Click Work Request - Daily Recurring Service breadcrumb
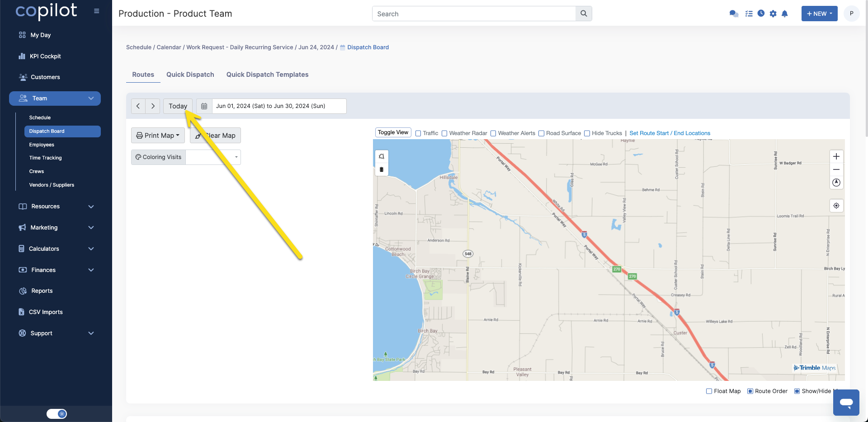 click(240, 47)
